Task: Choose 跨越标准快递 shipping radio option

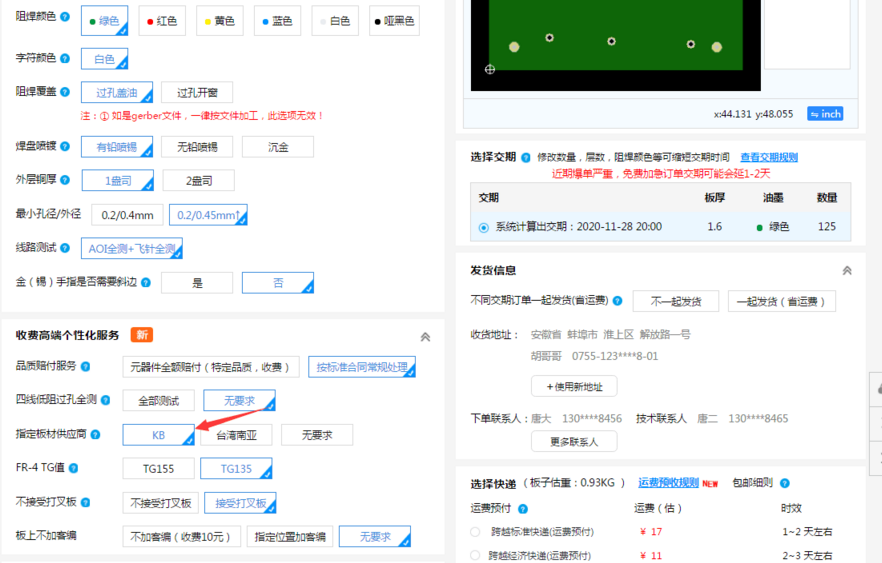Action: click(x=475, y=532)
